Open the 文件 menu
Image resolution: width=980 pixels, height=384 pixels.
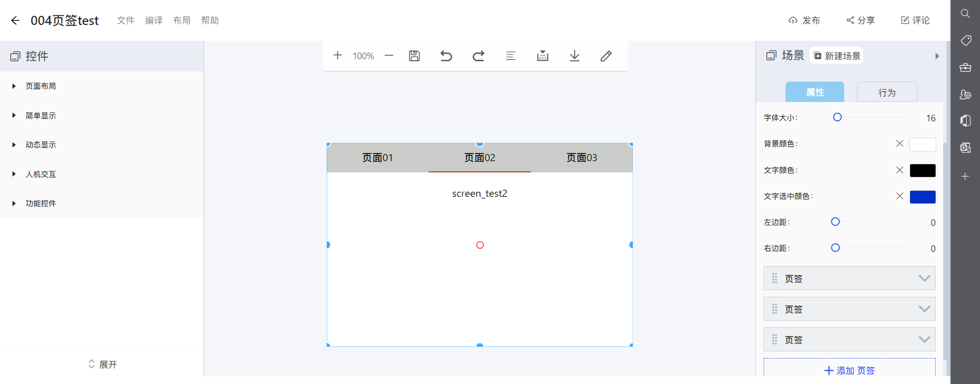(126, 20)
